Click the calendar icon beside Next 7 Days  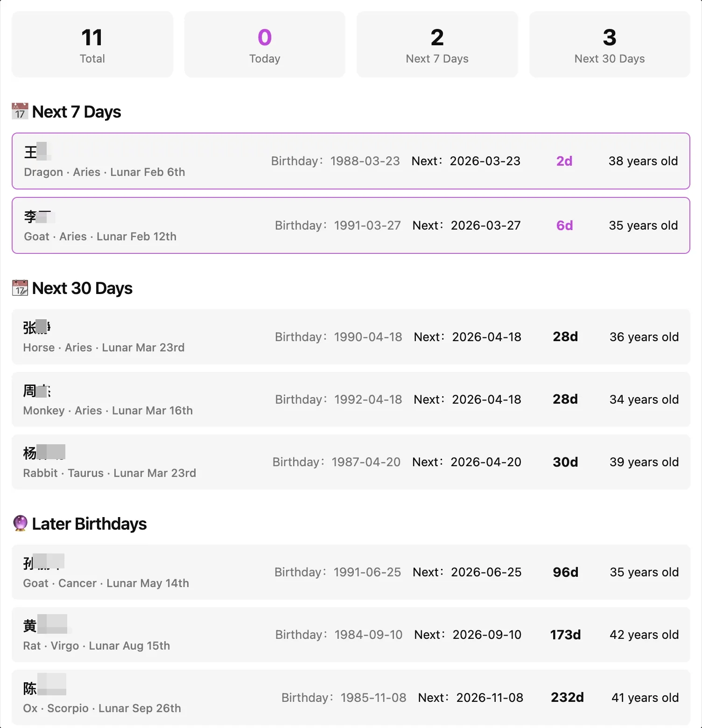20,112
